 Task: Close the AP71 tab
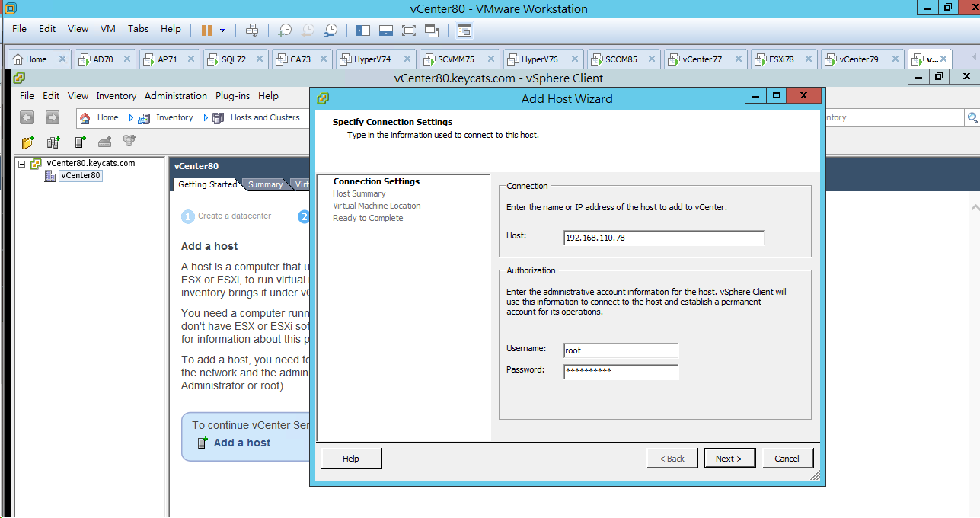point(192,59)
